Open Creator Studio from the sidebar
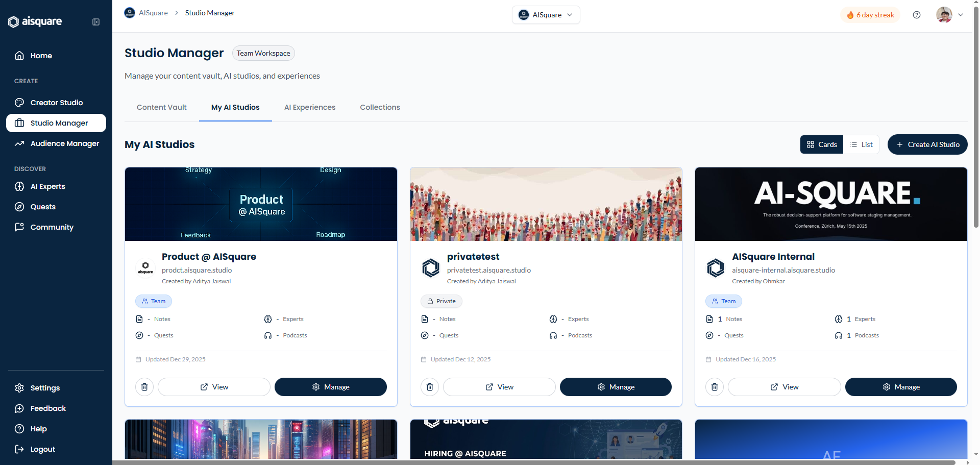 (56, 102)
